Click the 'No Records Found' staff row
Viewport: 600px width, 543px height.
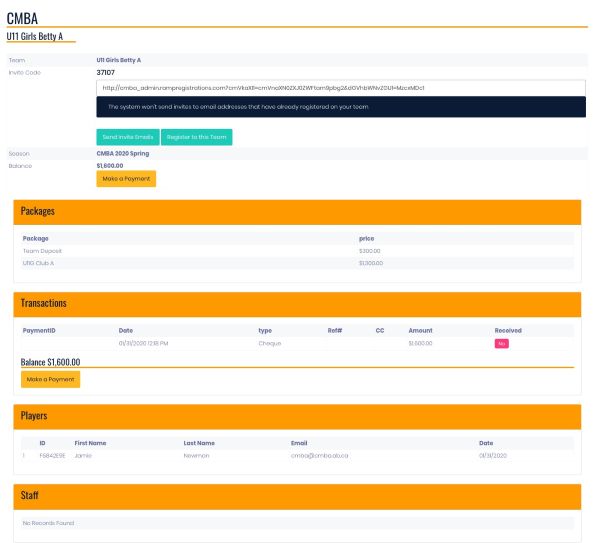point(297,523)
